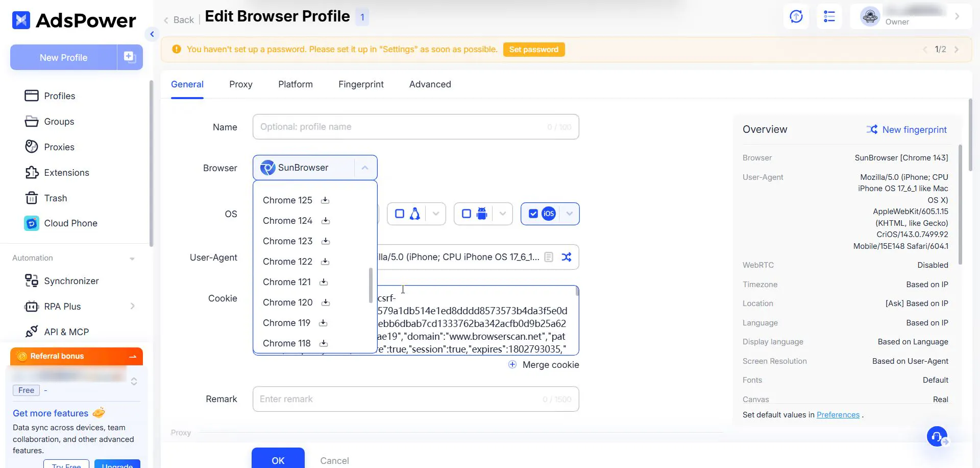
Task: Open the Synchronizer tool
Action: (62, 281)
